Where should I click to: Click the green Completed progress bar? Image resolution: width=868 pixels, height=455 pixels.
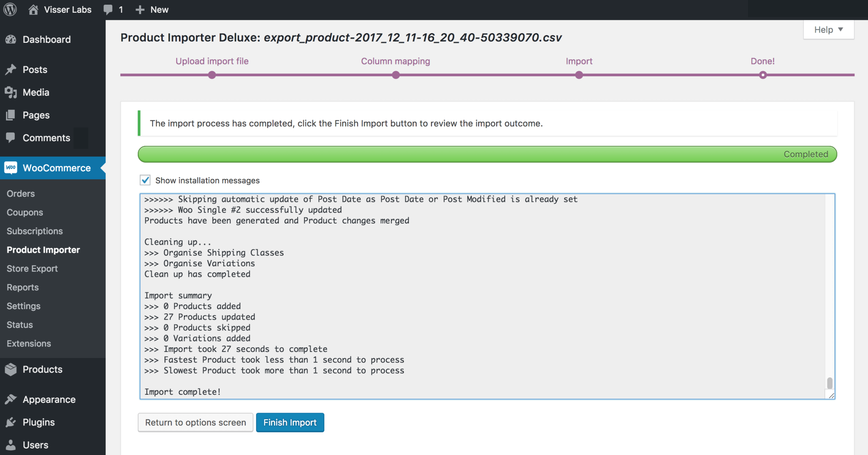(x=487, y=154)
